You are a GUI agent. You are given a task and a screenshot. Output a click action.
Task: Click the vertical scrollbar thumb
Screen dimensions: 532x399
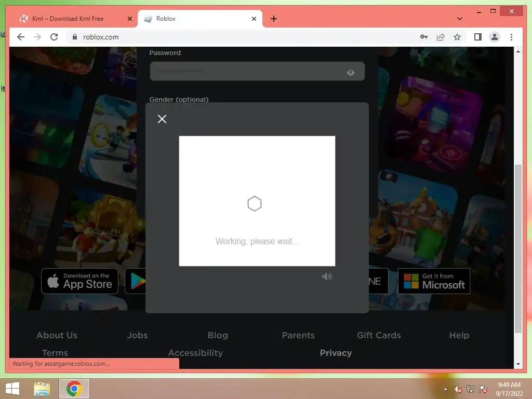[518, 249]
